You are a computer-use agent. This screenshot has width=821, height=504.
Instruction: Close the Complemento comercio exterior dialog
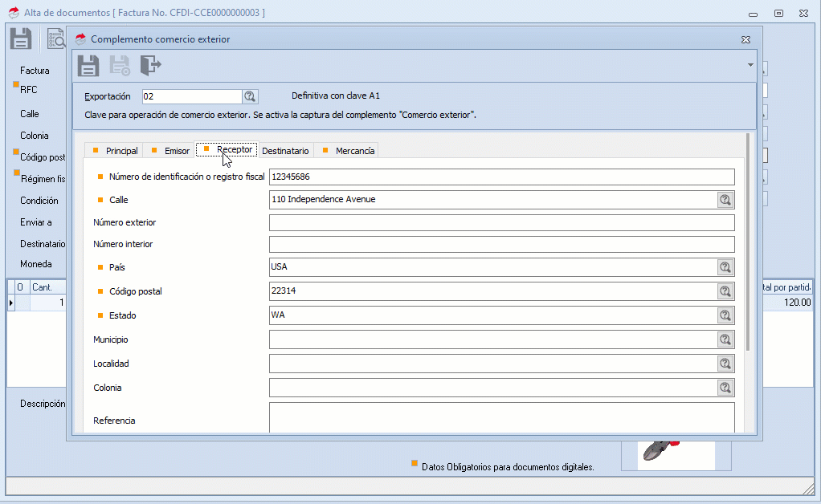pos(745,39)
